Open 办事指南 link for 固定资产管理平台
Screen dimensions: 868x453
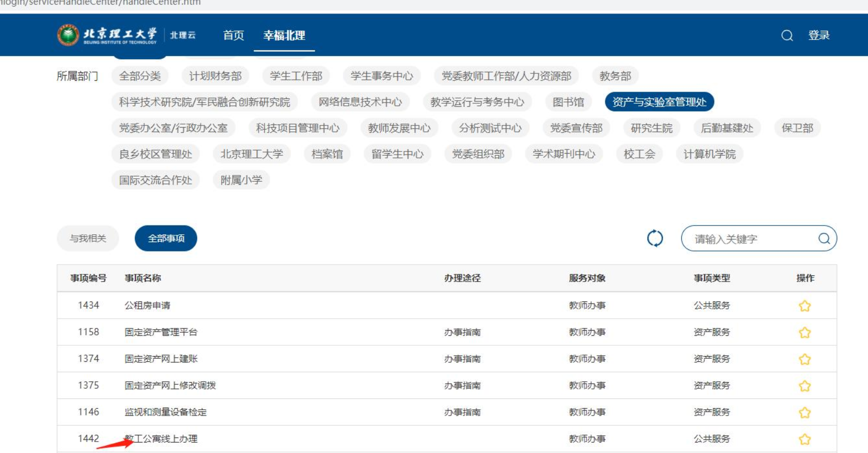click(462, 332)
